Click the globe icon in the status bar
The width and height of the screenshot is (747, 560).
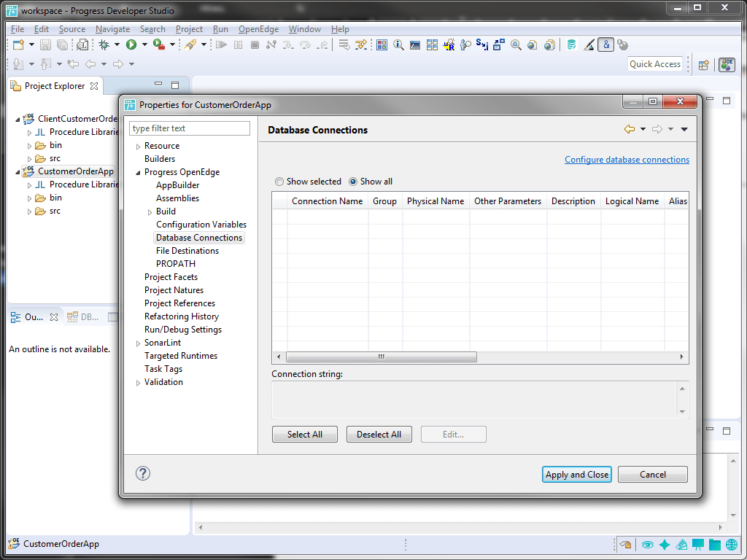coord(732,544)
